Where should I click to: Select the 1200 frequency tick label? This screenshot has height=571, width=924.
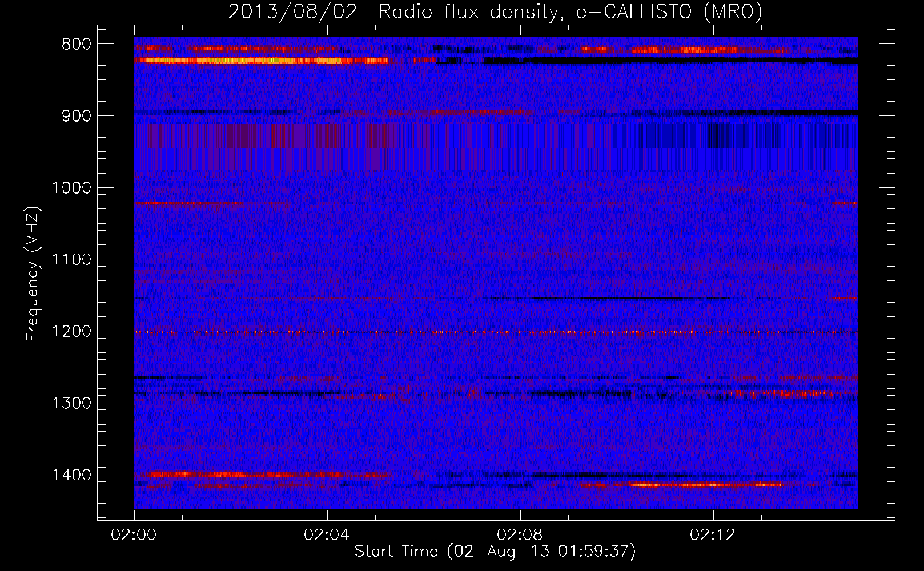pos(72,332)
